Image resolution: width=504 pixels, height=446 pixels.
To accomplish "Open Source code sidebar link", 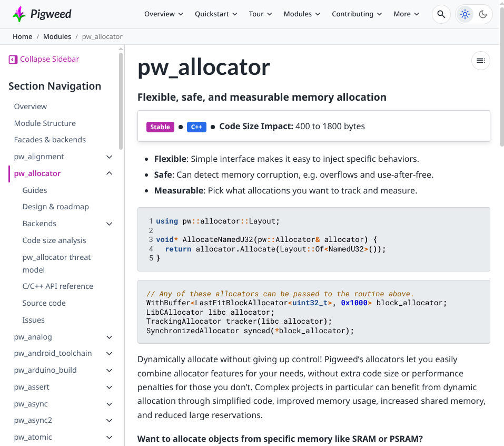I will [x=44, y=303].
